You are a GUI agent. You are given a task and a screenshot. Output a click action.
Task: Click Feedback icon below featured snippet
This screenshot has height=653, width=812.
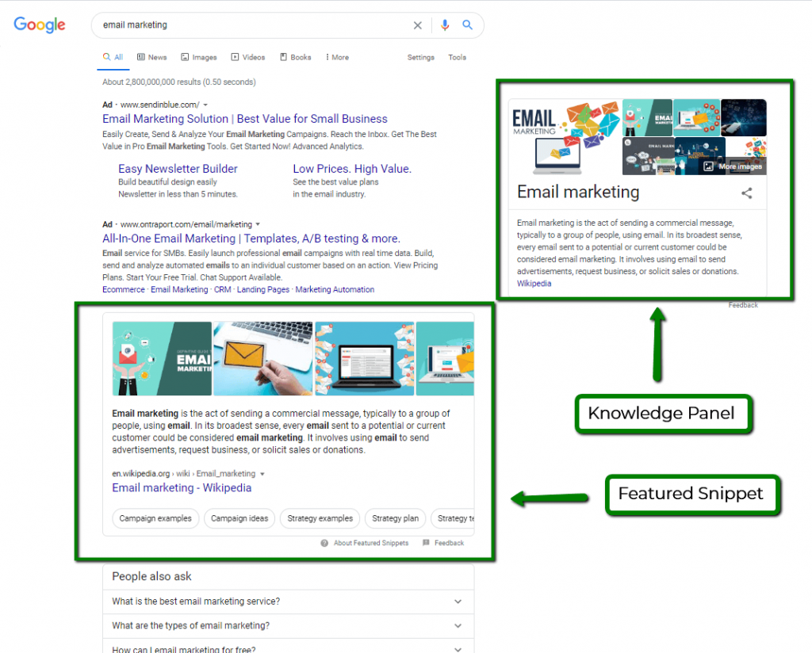tap(427, 543)
